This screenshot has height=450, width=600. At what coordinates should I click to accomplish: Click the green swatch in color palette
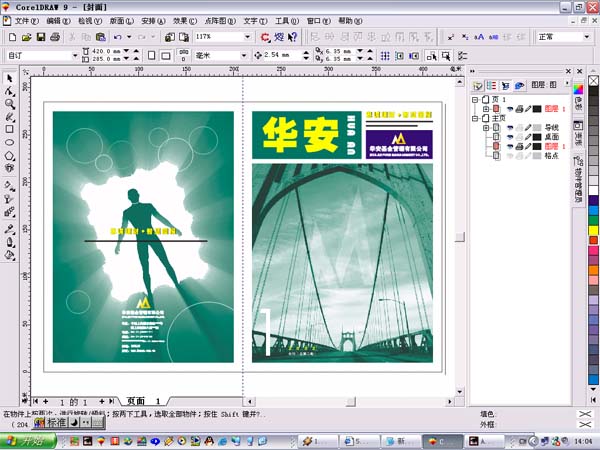593,220
